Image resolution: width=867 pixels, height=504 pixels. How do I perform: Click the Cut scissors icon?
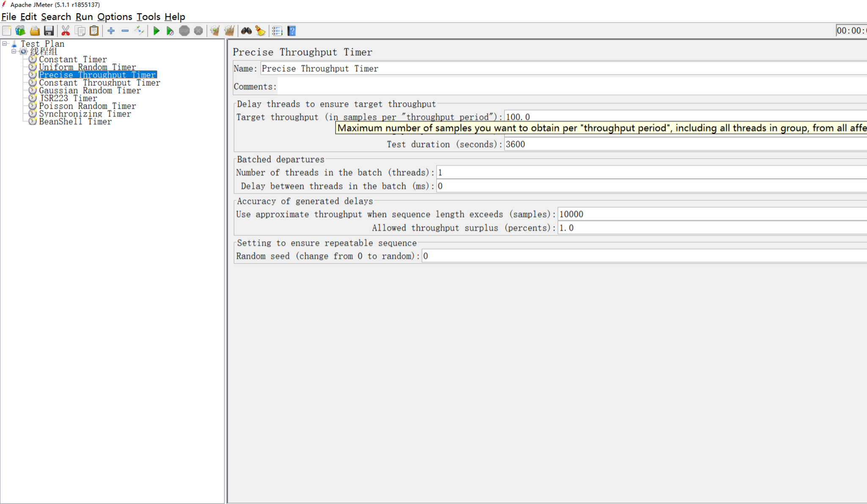coord(66,31)
